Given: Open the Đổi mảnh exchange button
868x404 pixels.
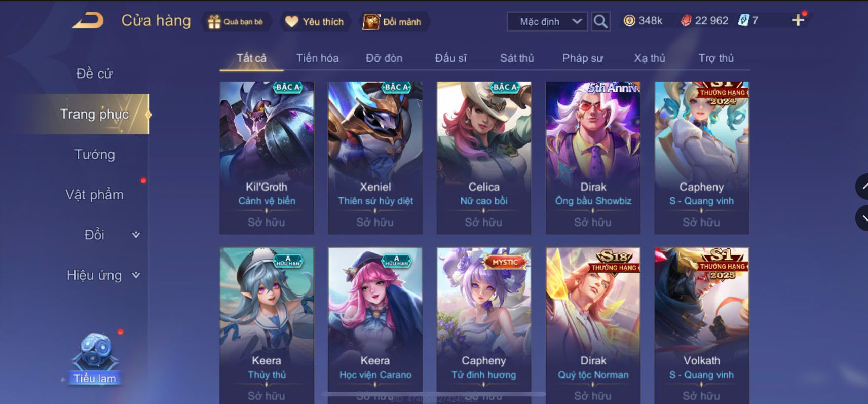Looking at the screenshot, I should tap(392, 22).
